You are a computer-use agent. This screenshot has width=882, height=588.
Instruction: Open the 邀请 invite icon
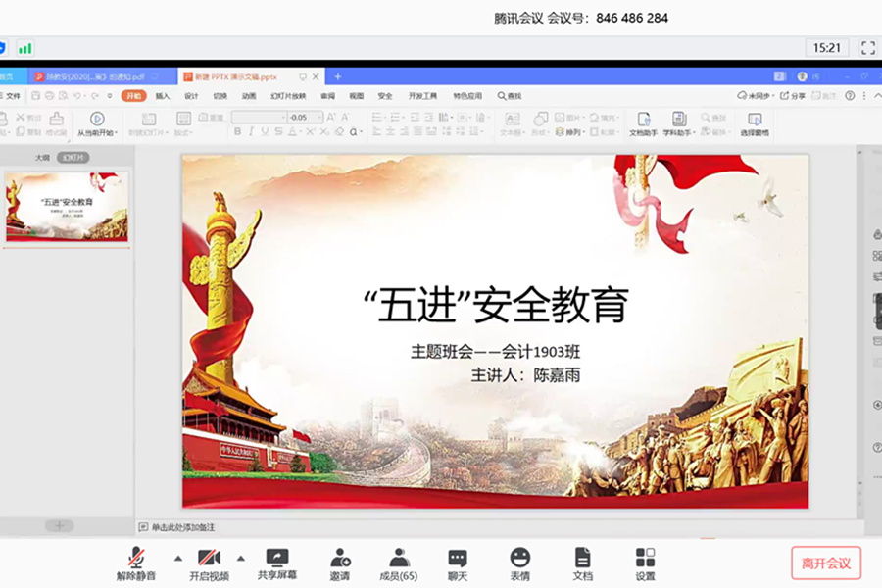pos(340,563)
